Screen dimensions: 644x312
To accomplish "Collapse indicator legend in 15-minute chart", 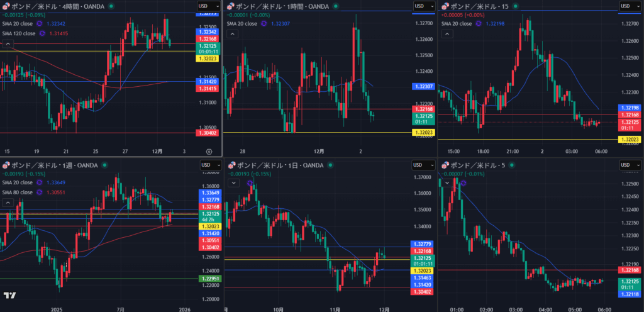I will pos(448,35).
